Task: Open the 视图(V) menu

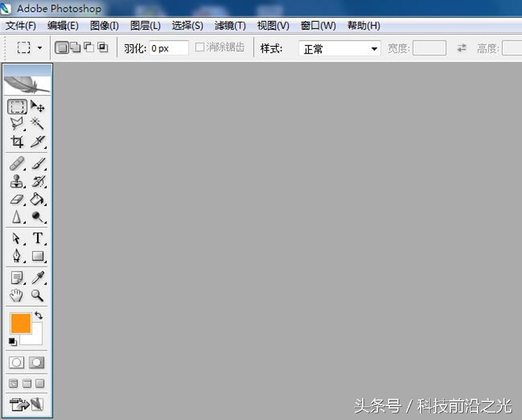Action: pos(273,26)
